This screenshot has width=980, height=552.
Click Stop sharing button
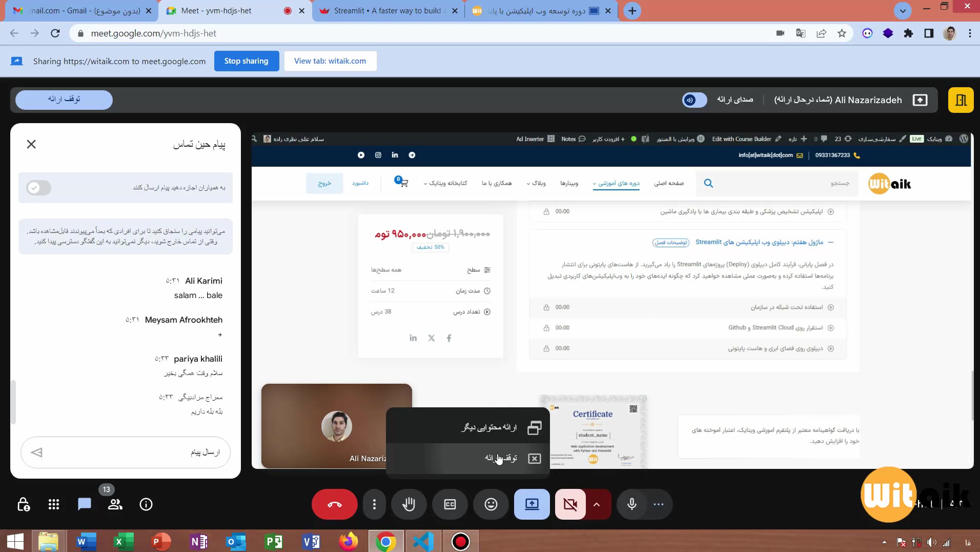tap(247, 61)
